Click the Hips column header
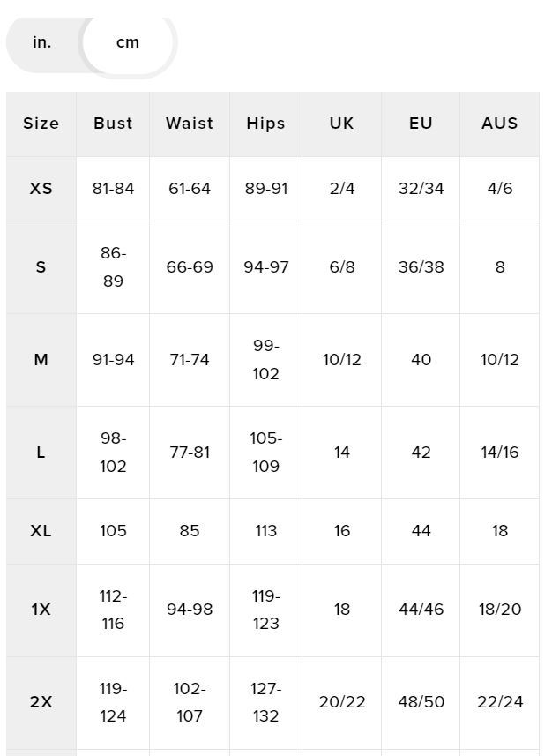 tap(265, 124)
